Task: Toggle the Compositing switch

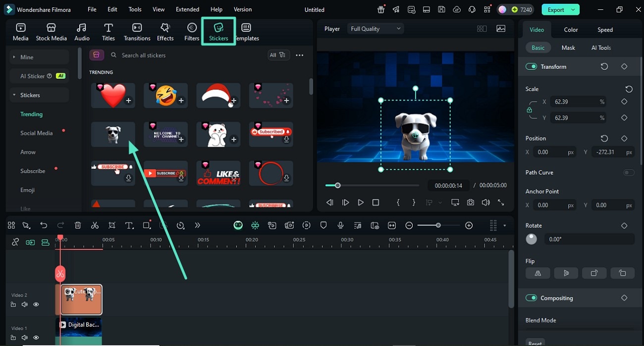Action: tap(531, 298)
